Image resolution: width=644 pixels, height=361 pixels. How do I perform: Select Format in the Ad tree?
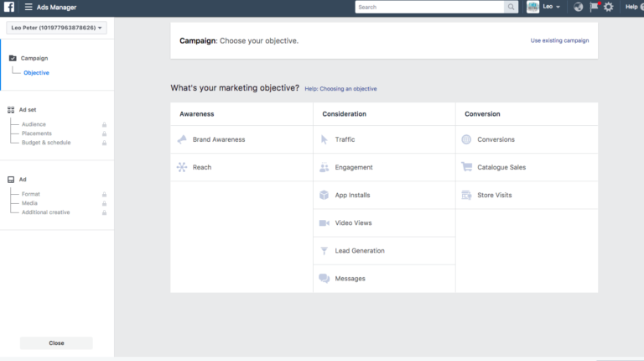(x=31, y=194)
